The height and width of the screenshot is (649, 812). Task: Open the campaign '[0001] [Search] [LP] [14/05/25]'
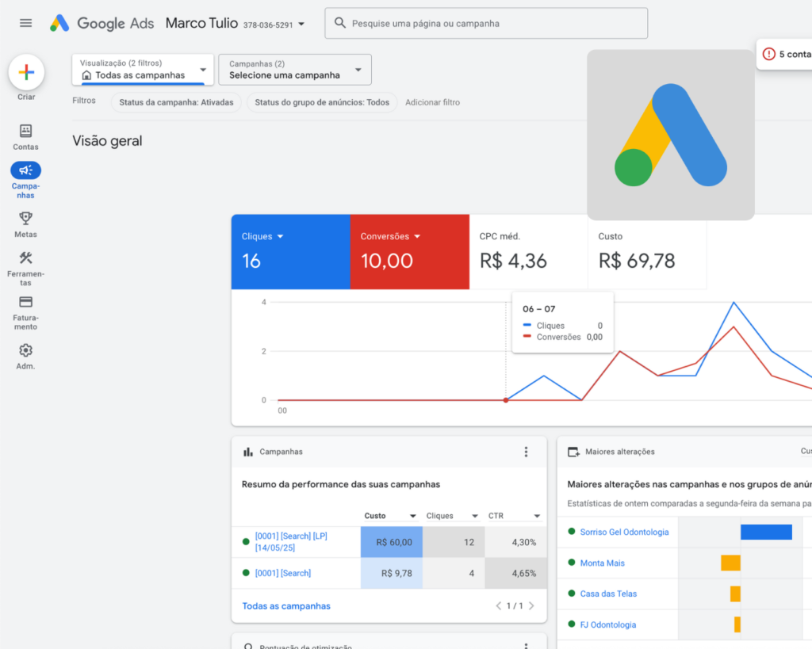[x=291, y=542]
